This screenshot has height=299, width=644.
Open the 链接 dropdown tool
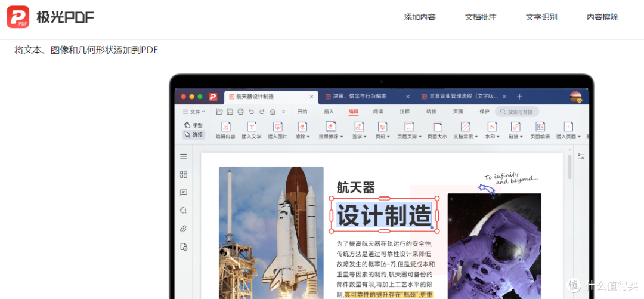[515, 130]
